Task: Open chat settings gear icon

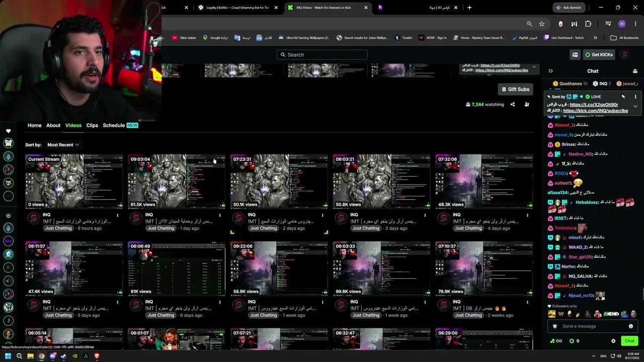Action: tap(613, 341)
